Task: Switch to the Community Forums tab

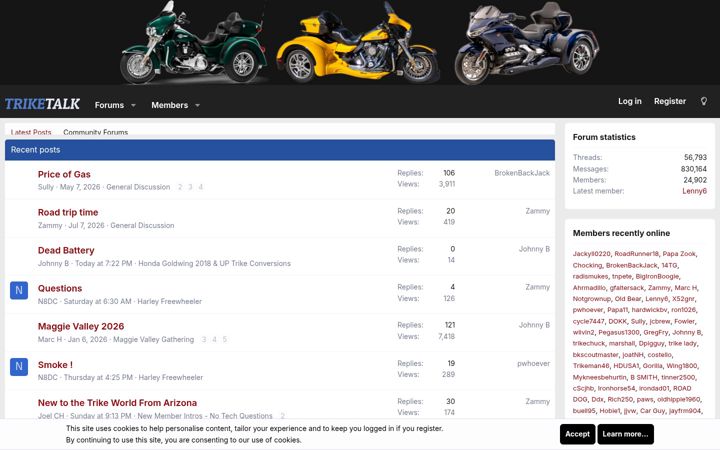Action: (96, 132)
